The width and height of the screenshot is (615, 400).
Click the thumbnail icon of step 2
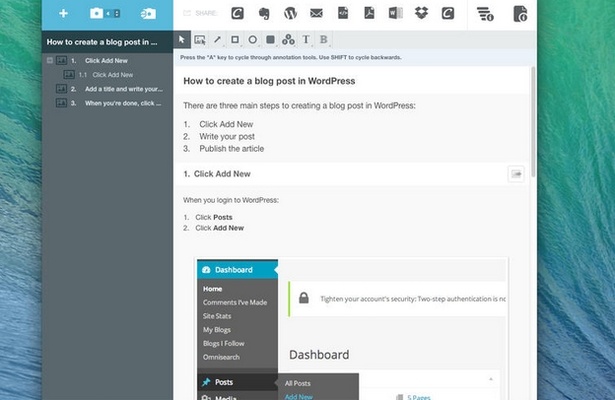(x=61, y=89)
